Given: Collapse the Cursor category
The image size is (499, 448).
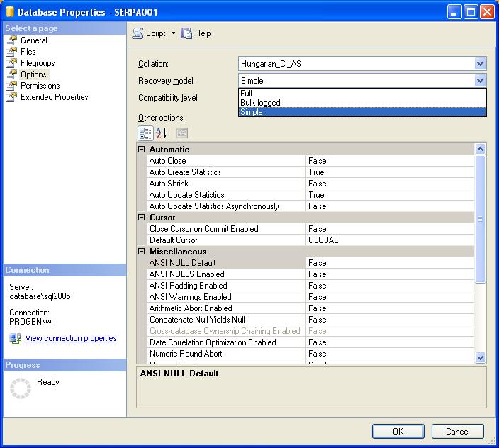Looking at the screenshot, I should 142,218.
